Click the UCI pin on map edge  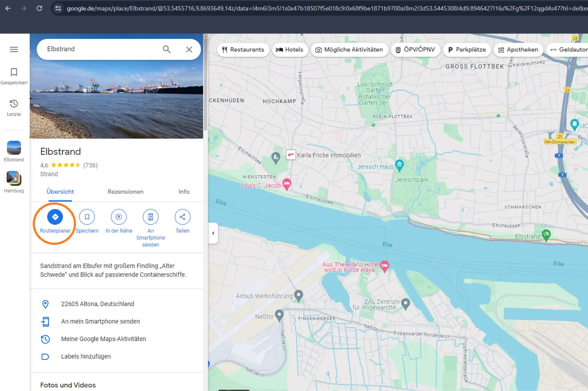(x=574, y=125)
